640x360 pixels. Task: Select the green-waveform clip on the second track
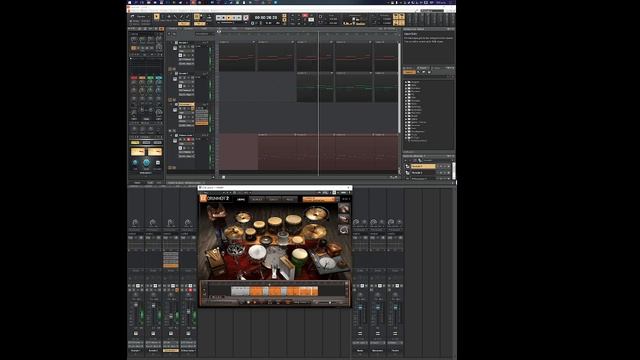click(314, 87)
